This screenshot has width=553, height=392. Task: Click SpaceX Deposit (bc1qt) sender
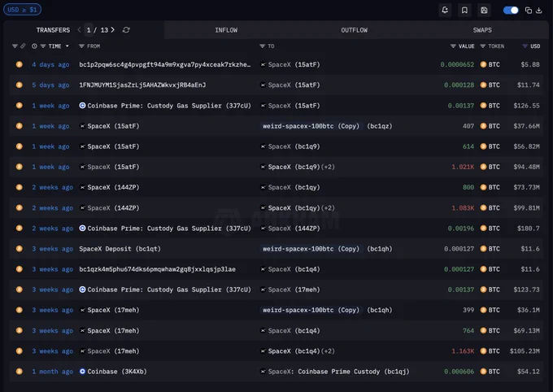point(120,249)
